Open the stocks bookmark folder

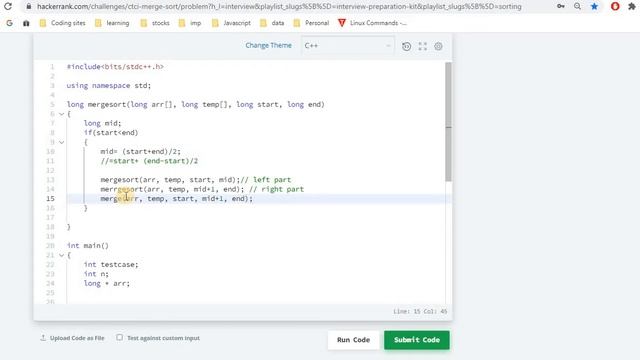155,23
